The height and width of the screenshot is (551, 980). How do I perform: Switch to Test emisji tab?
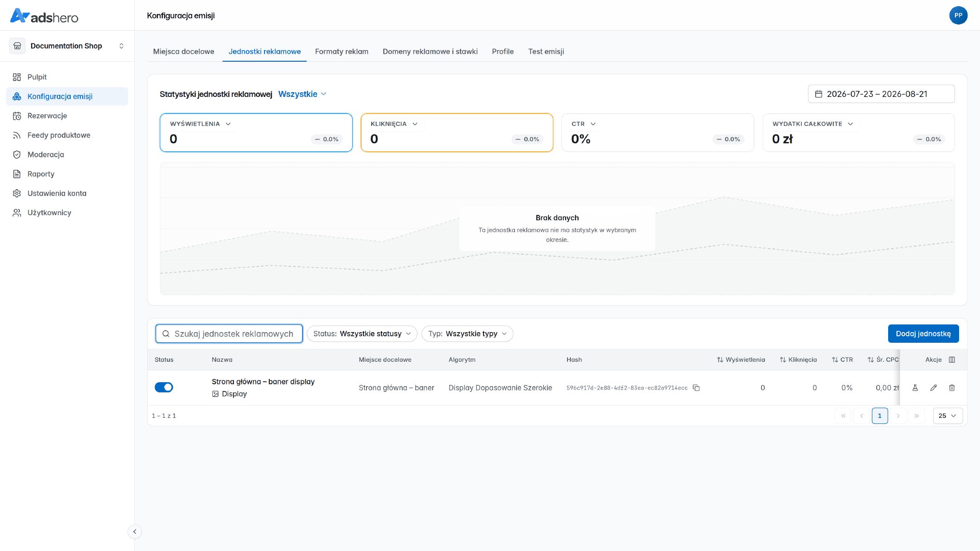pos(546,51)
